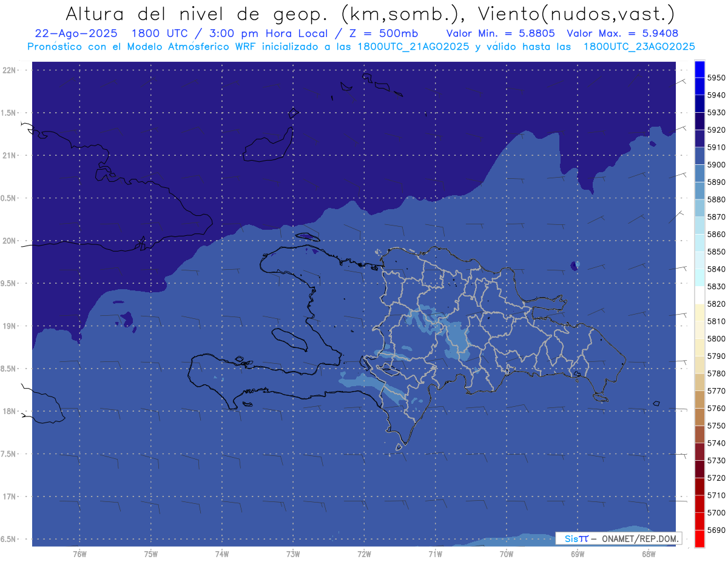Image resolution: width=728 pixels, height=562 pixels.
Task: Click the "73W" longitude label
Action: [x=293, y=554]
